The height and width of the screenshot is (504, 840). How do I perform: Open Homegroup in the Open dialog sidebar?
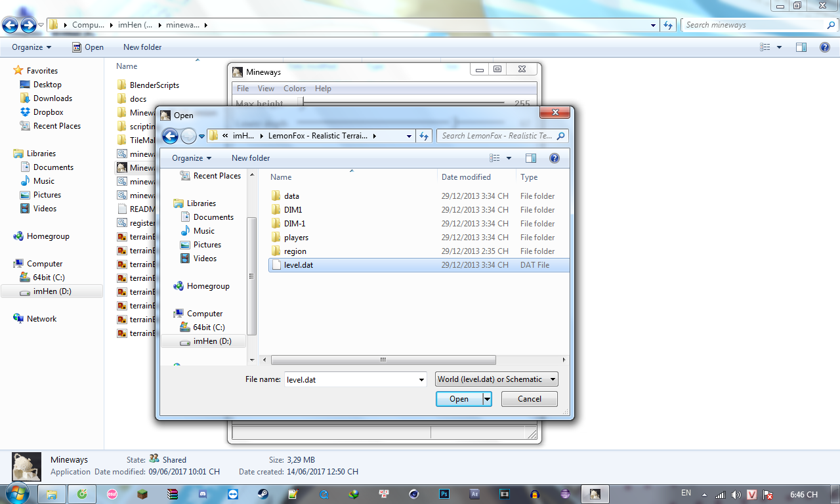click(x=208, y=286)
